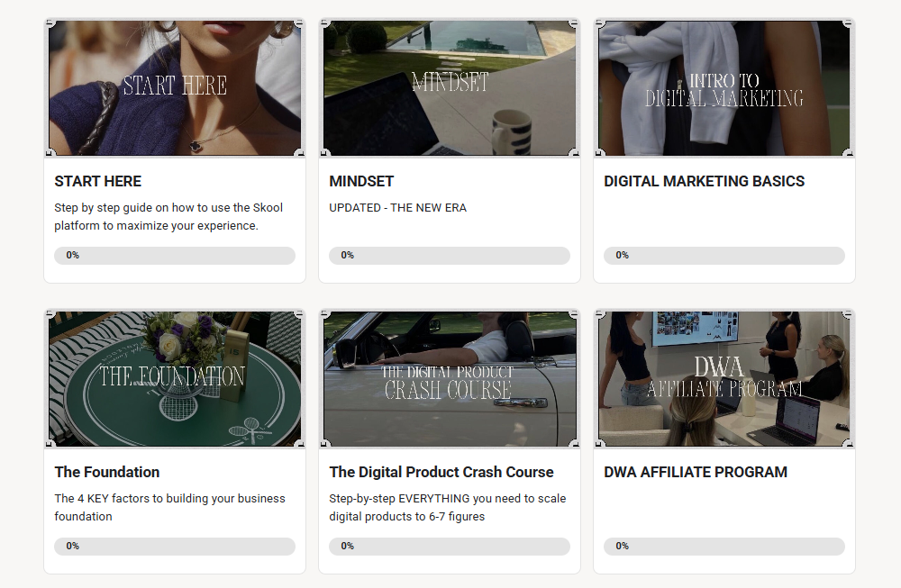Open The Foundation cover image
This screenshot has width=901, height=588.
pos(175,379)
